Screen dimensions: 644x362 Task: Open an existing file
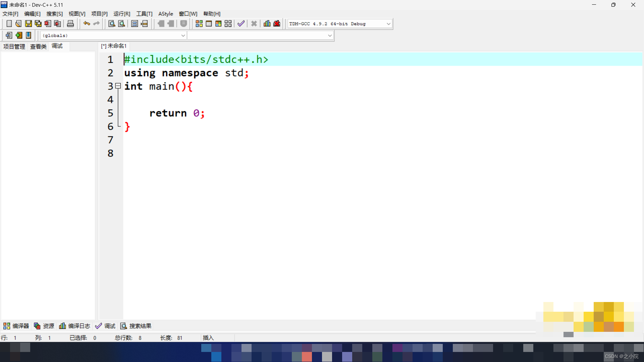click(x=18, y=23)
